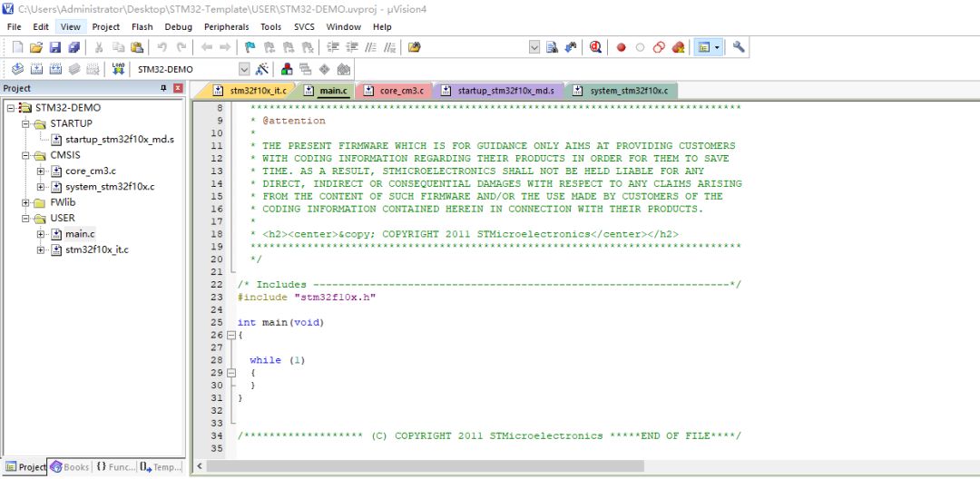Open the find text combo box dropdown
The image size is (980, 479).
534,47
